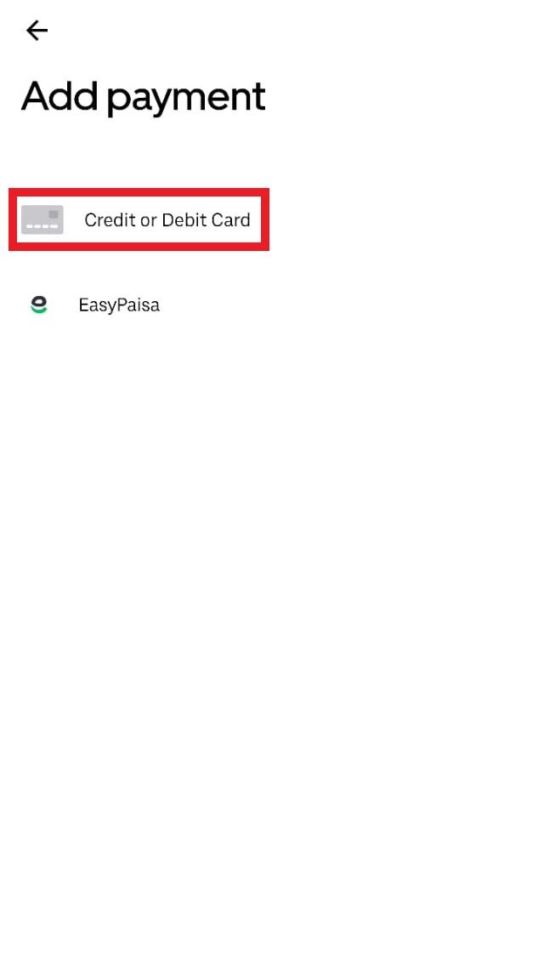This screenshot has height=980, width=544.
Task: Click the gray card icon
Action: pyautogui.click(x=42, y=219)
